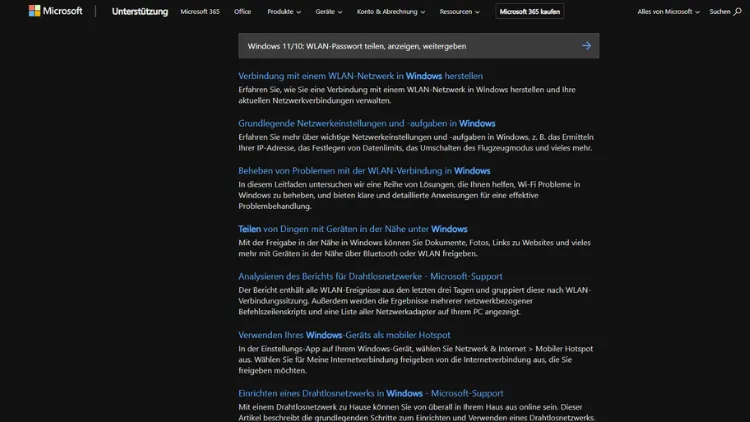The image size is (750, 422).
Task: Expand the Alles von Microsoft dropdown
Action: 668,11
